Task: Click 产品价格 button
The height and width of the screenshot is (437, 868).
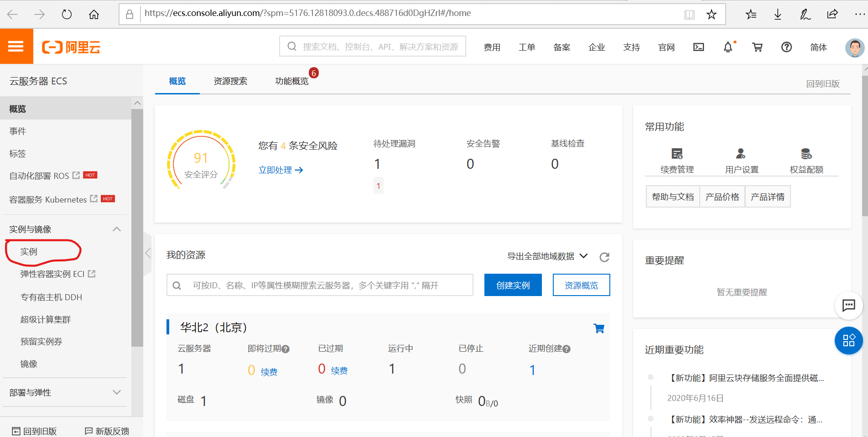Action: (722, 197)
